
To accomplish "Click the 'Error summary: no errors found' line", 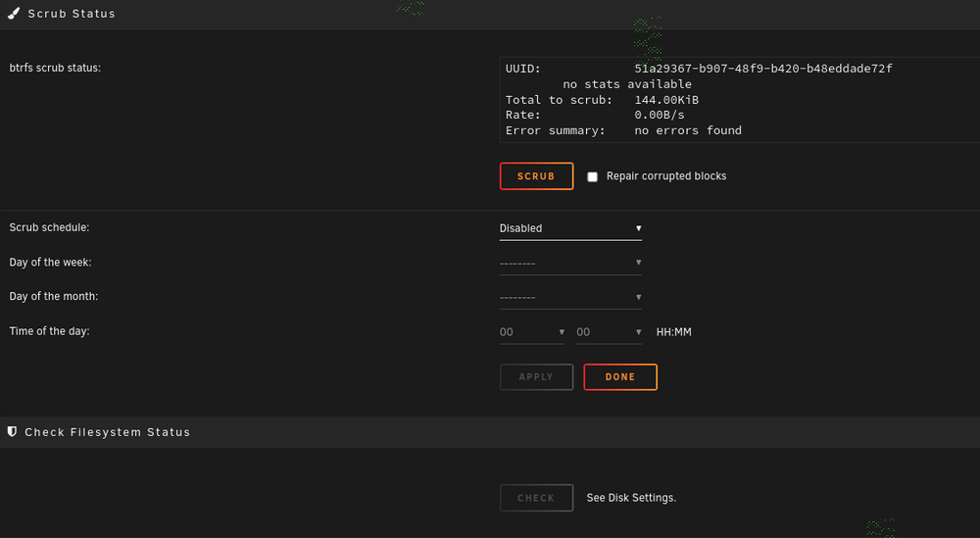I will point(623,130).
